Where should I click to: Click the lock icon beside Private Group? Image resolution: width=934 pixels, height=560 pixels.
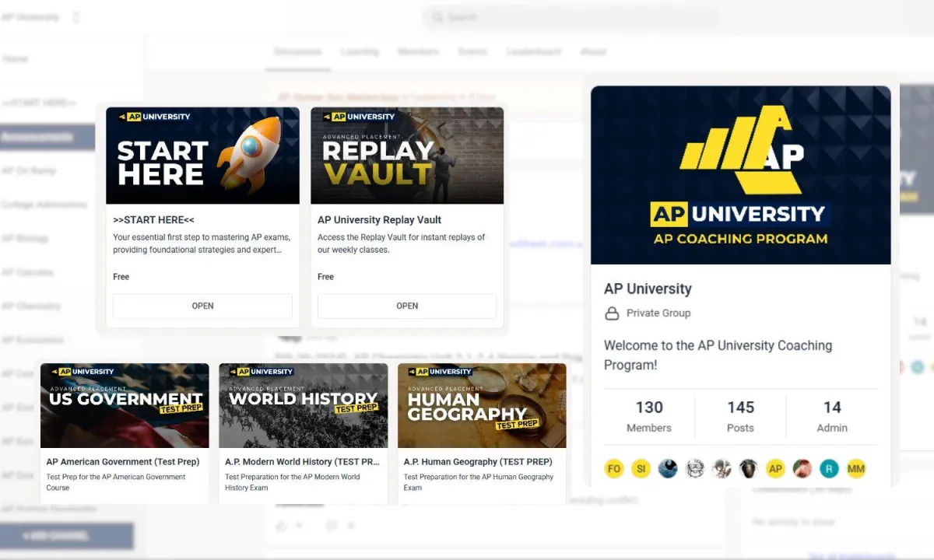click(x=612, y=313)
